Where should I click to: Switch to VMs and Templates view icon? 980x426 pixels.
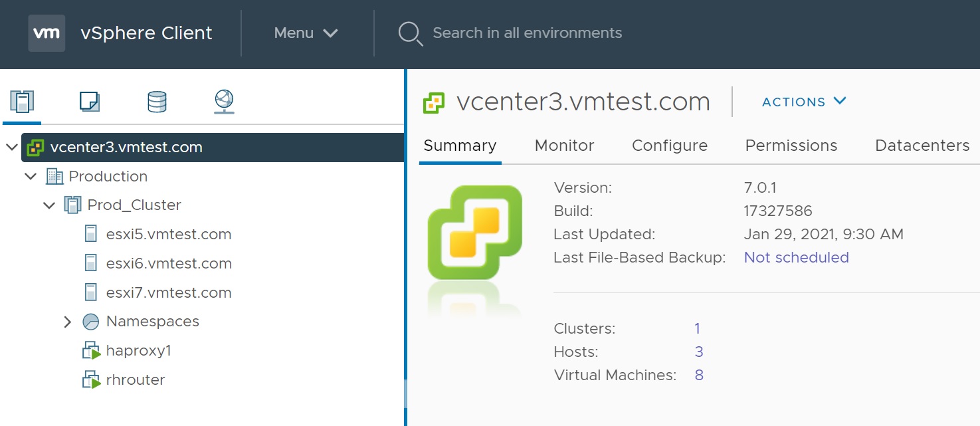[89, 102]
